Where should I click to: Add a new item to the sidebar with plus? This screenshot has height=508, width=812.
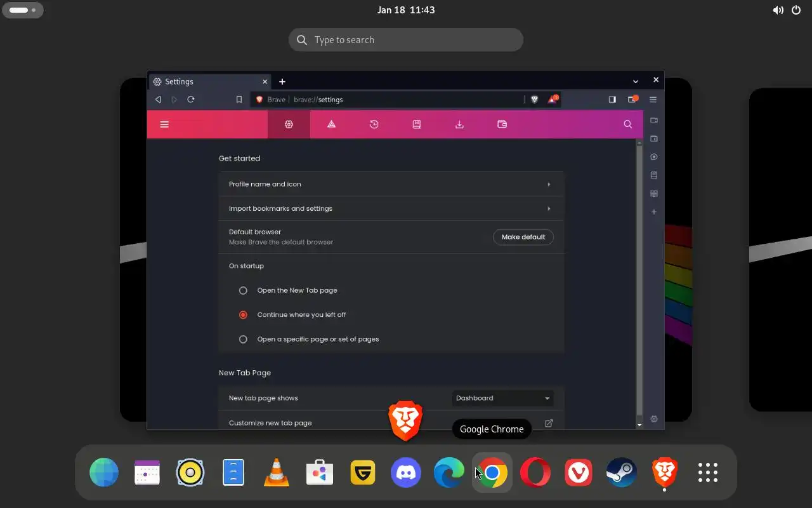654,211
